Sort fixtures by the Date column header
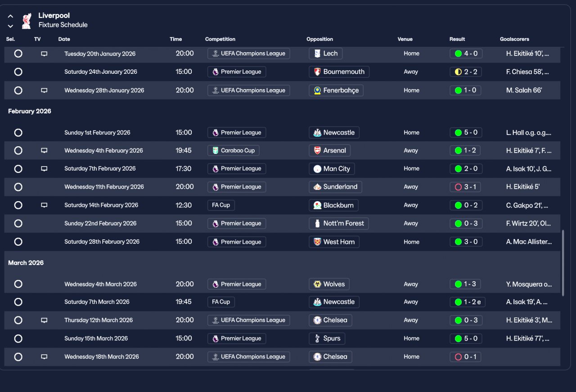The image size is (576, 392). click(64, 39)
